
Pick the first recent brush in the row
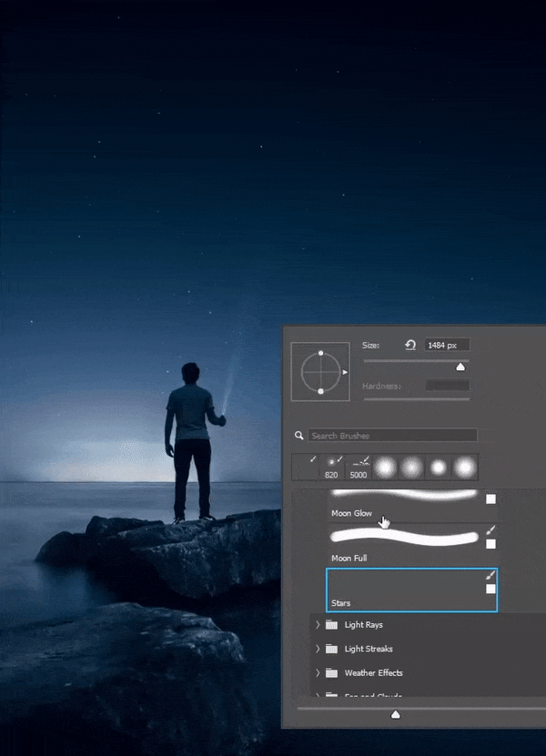(x=307, y=468)
